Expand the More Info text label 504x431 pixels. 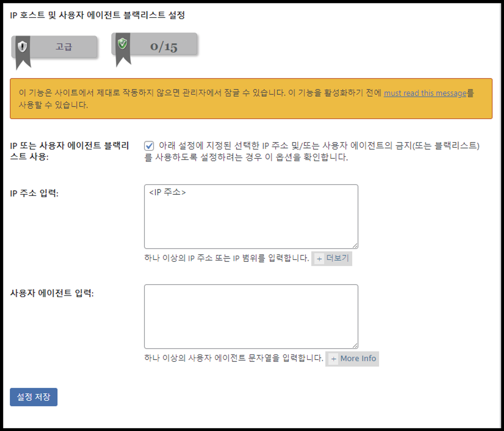click(x=358, y=358)
